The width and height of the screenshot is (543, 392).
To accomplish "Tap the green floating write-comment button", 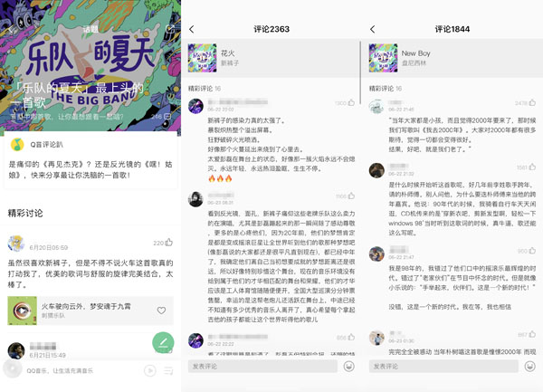I will (x=163, y=342).
